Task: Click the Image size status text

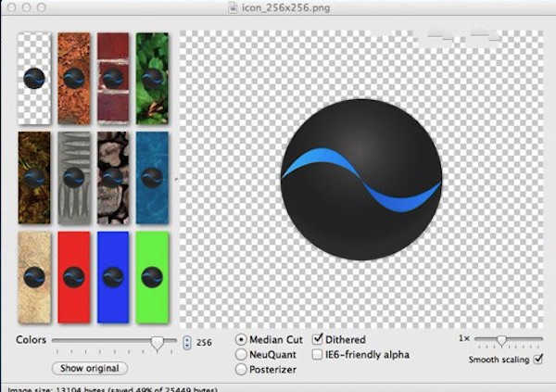Action: [112, 389]
